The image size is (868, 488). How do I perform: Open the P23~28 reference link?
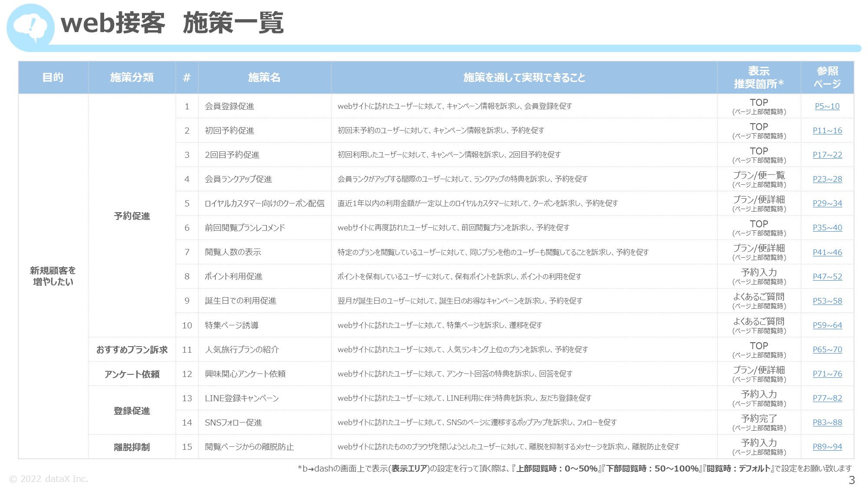[x=827, y=179]
